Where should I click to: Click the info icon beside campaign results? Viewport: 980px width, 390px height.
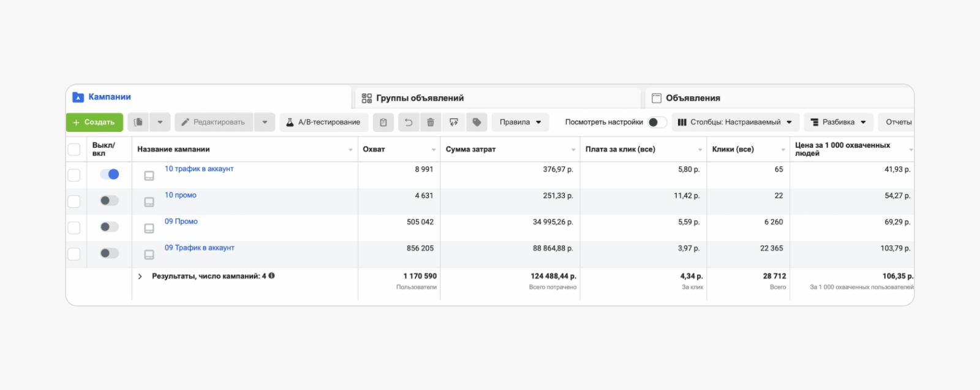(271, 276)
